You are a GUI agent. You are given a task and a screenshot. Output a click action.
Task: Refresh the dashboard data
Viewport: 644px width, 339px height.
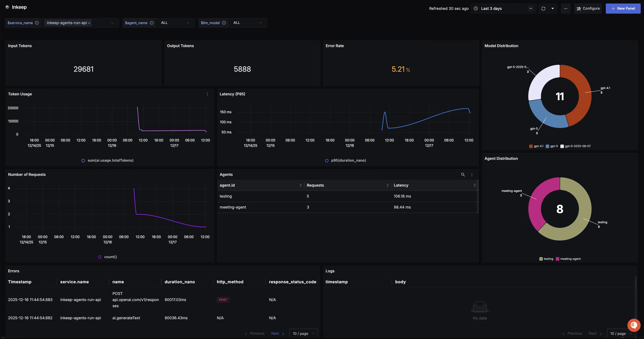click(x=543, y=8)
